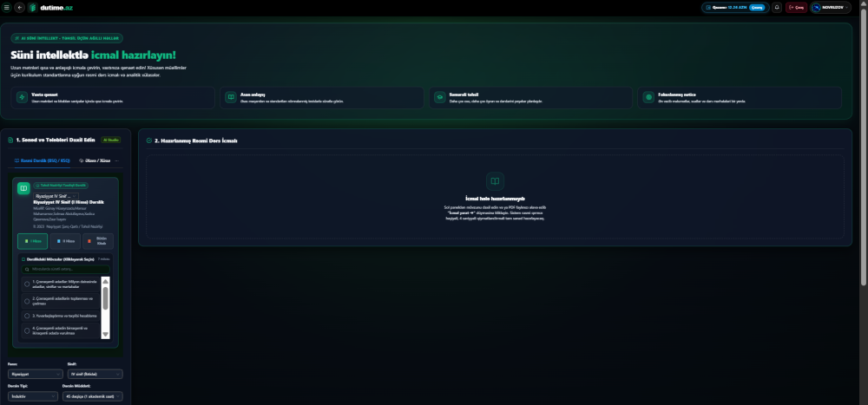This screenshot has height=405, width=868.
Task: Click the Asan anlayış feature card title
Action: (253, 95)
